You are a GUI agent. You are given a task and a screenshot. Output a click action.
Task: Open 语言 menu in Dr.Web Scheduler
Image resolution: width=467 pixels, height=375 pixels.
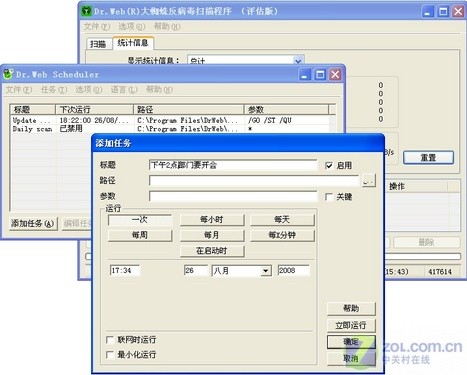click(124, 89)
